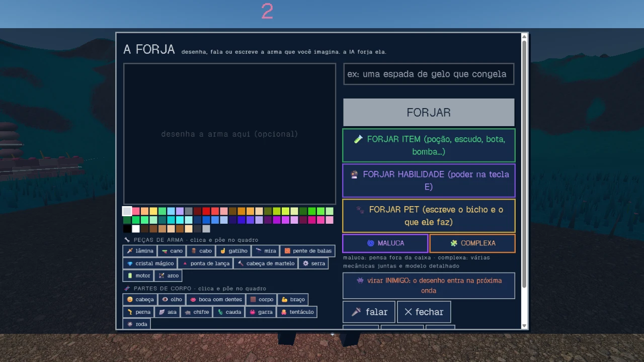
Task: Add the boca com dentes part
Action: coord(216,300)
